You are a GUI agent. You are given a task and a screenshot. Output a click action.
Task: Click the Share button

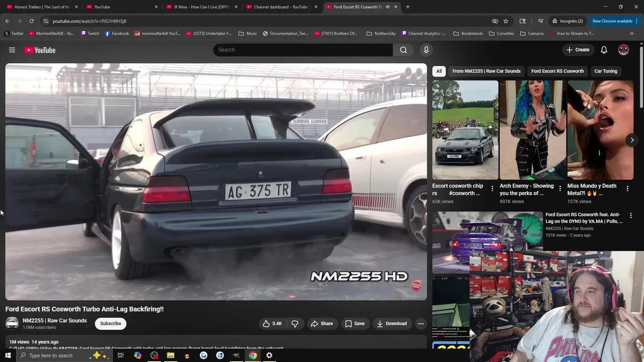click(x=321, y=323)
